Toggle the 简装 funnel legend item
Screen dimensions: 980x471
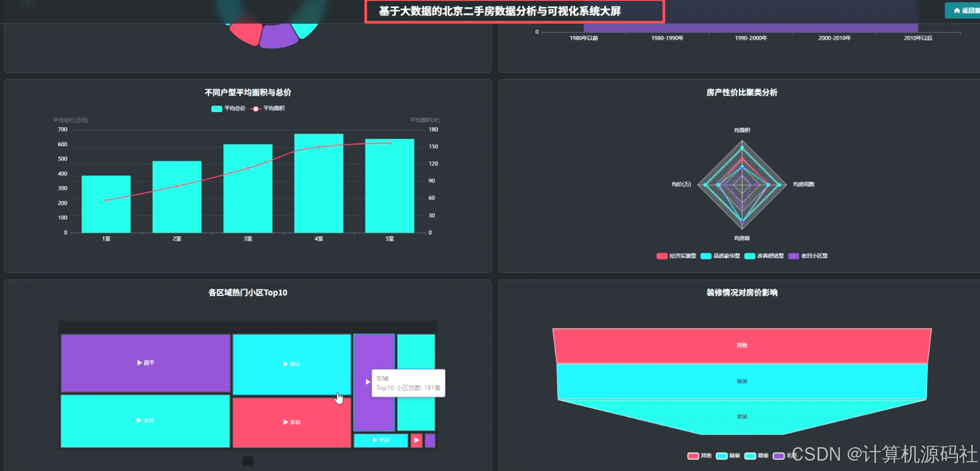click(x=756, y=456)
